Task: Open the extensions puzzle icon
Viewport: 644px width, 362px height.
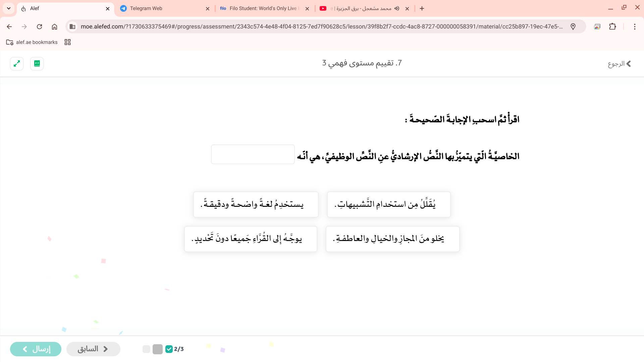Action: click(612, 26)
